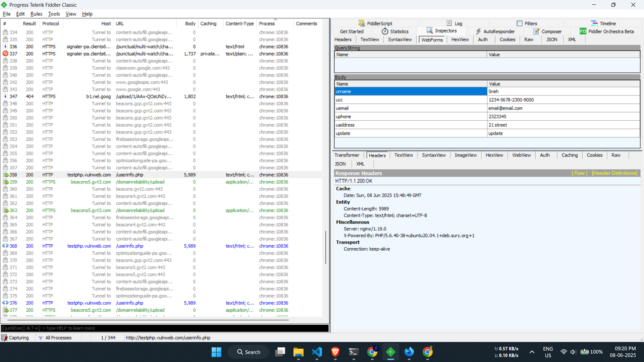Open the Rules menu
Screen dimensions: 644x362
36,14
